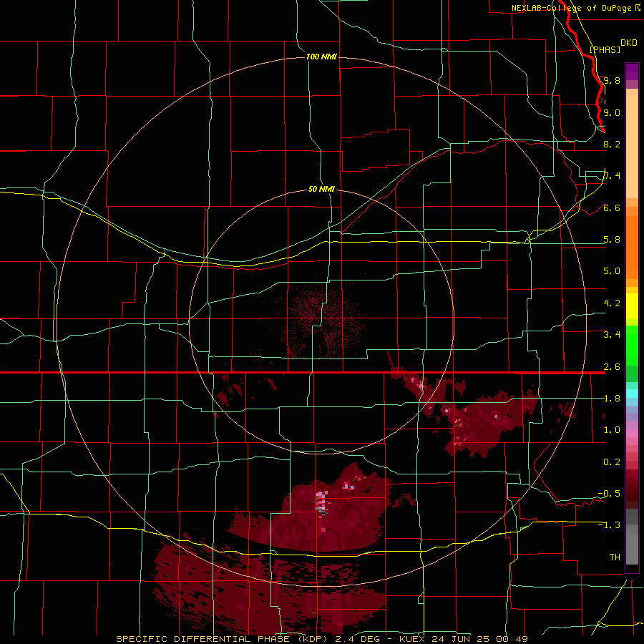Click the TH threshold label on the legend
This screenshot has width=644, height=644.
point(615,557)
